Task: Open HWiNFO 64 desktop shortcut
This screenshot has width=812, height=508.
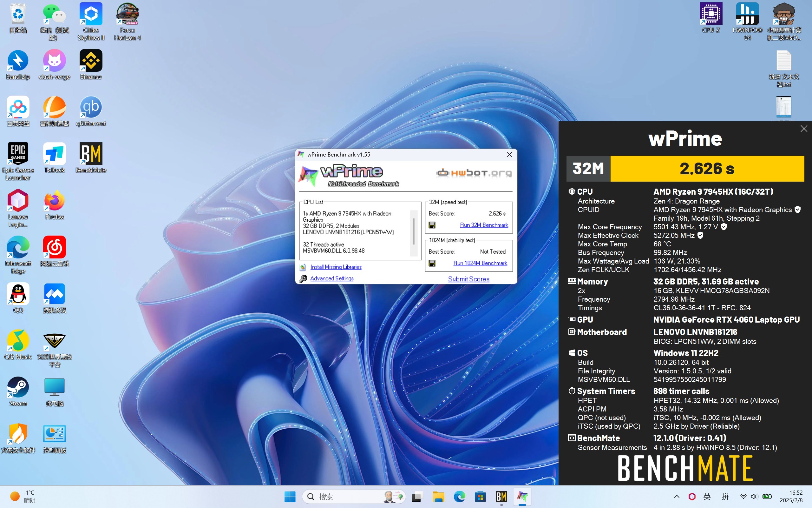Action: pyautogui.click(x=747, y=22)
